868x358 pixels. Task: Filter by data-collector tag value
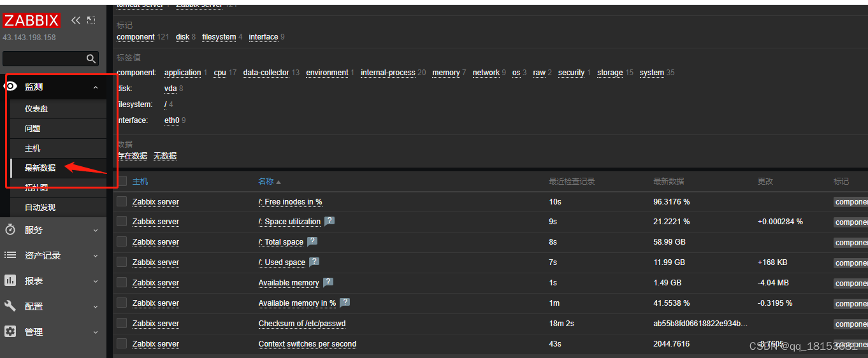pos(266,73)
